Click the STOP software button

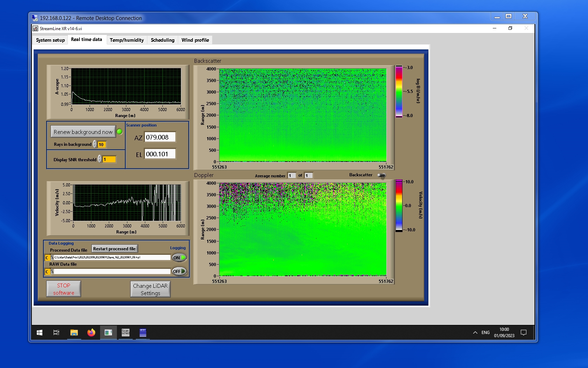[x=64, y=289]
